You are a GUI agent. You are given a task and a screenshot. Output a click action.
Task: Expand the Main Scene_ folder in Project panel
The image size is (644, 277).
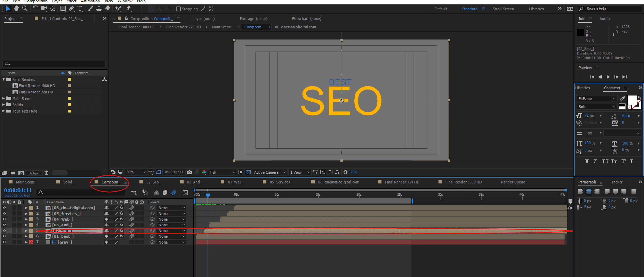click(4, 99)
